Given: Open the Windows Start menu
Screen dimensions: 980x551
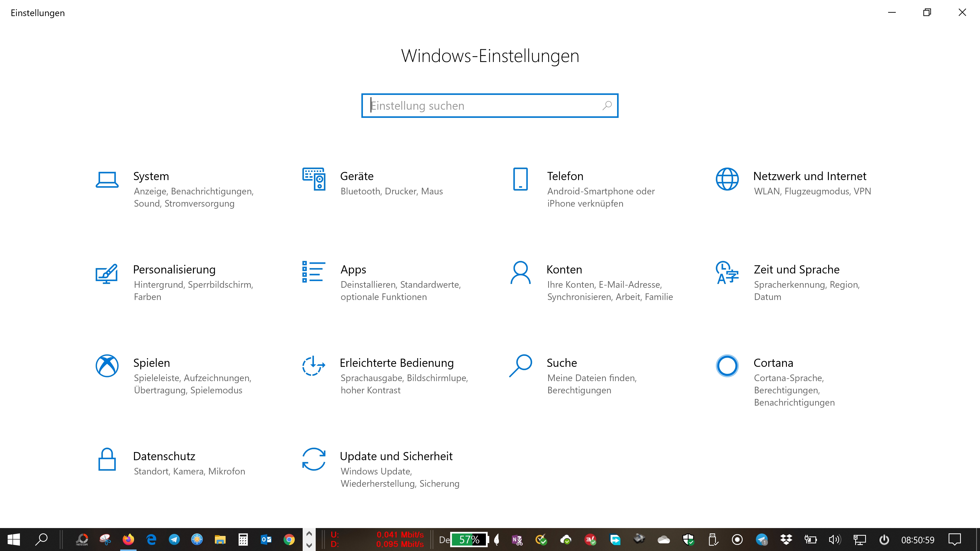Looking at the screenshot, I should 14,539.
